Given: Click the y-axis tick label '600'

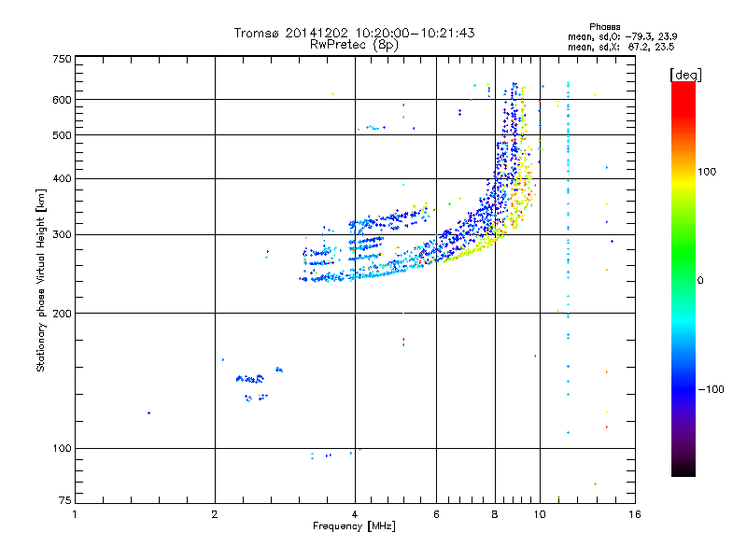Looking at the screenshot, I should tap(62, 100).
